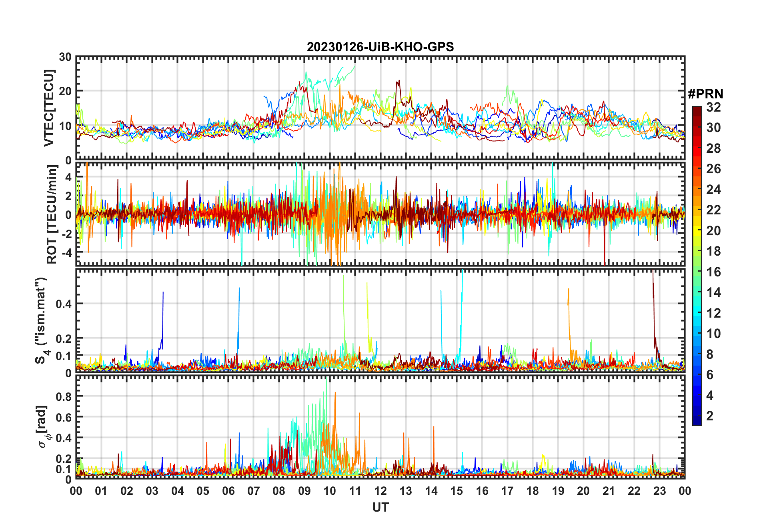The width and height of the screenshot is (761, 532).
Task: Click VTEC y-axis tick label "20"
Action: (65, 91)
